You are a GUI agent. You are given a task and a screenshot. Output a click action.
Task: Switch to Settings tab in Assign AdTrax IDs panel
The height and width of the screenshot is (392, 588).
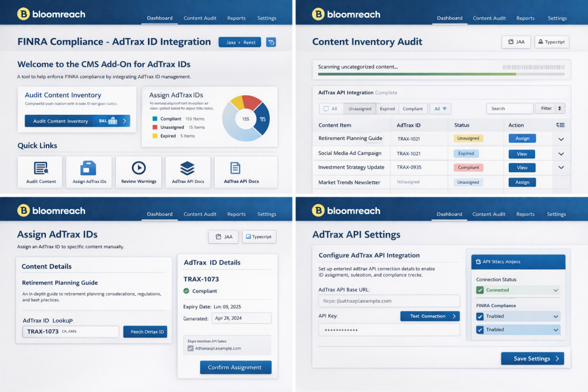266,214
